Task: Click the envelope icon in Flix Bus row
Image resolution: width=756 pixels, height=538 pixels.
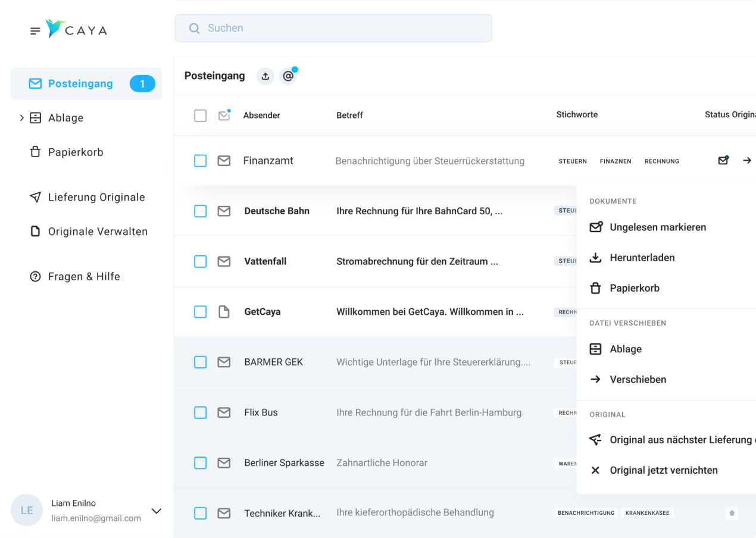Action: pyautogui.click(x=224, y=412)
